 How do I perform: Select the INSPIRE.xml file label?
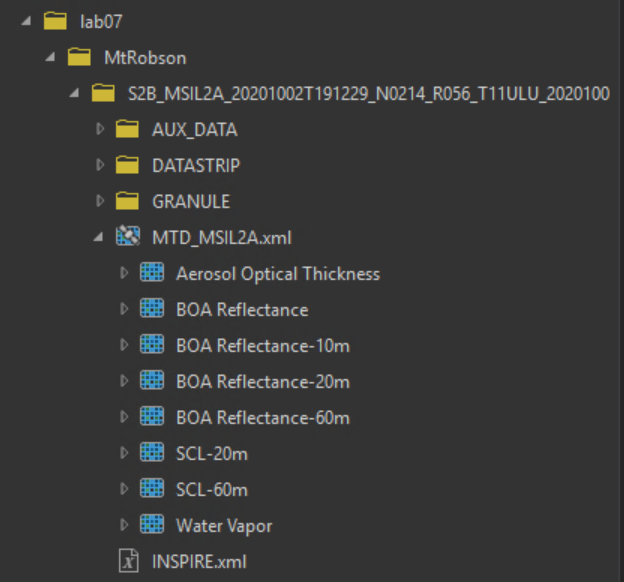(x=199, y=562)
